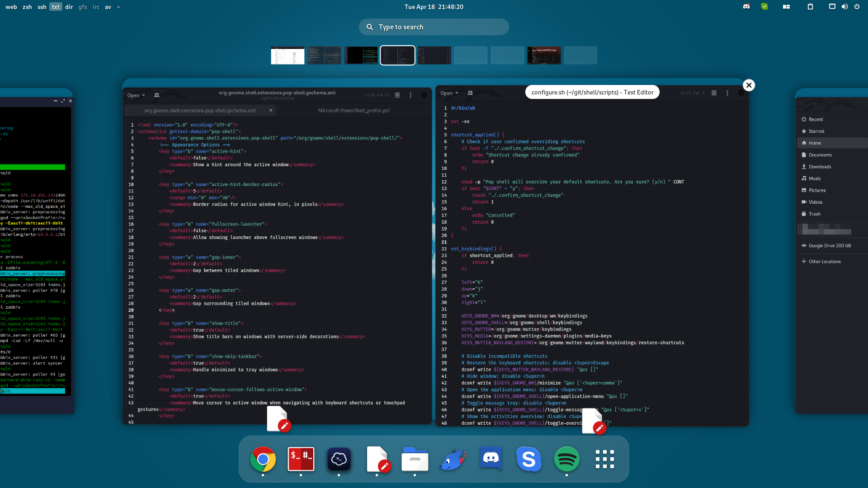
Task: Switch to Microsoft.PowerShell_profile.ps1 tab
Action: pos(354,110)
